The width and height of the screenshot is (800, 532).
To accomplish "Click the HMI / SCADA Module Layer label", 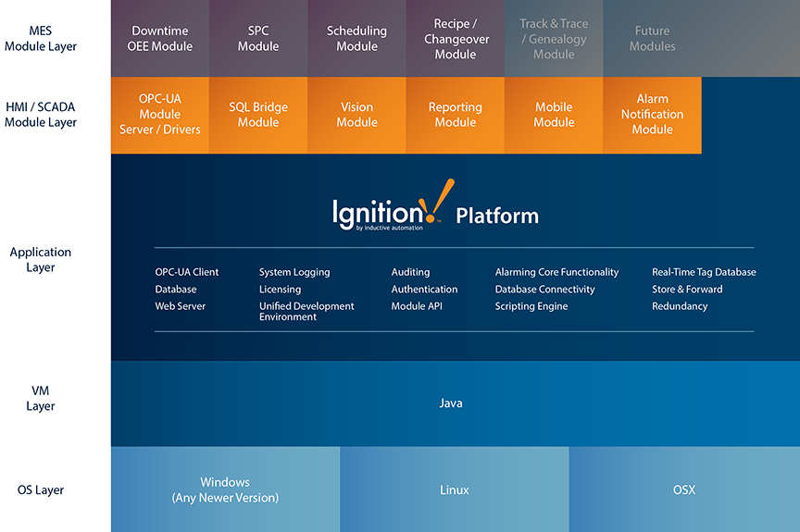I will (41, 115).
